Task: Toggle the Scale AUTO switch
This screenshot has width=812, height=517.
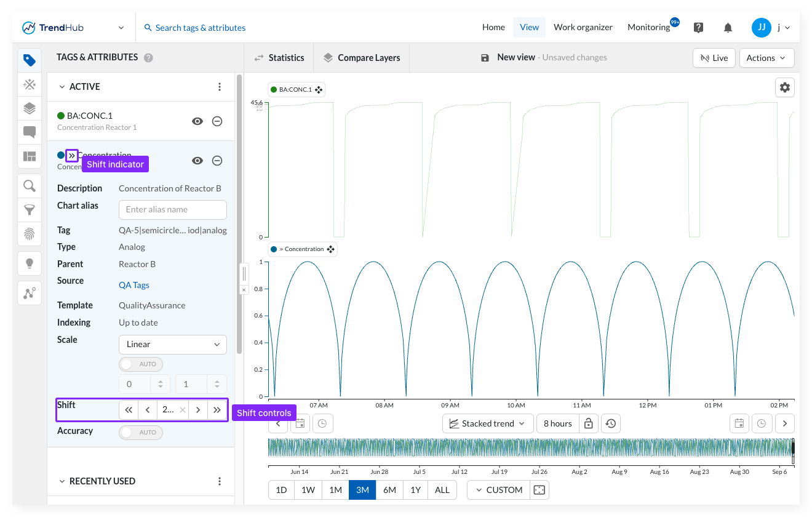Action: tap(141, 364)
